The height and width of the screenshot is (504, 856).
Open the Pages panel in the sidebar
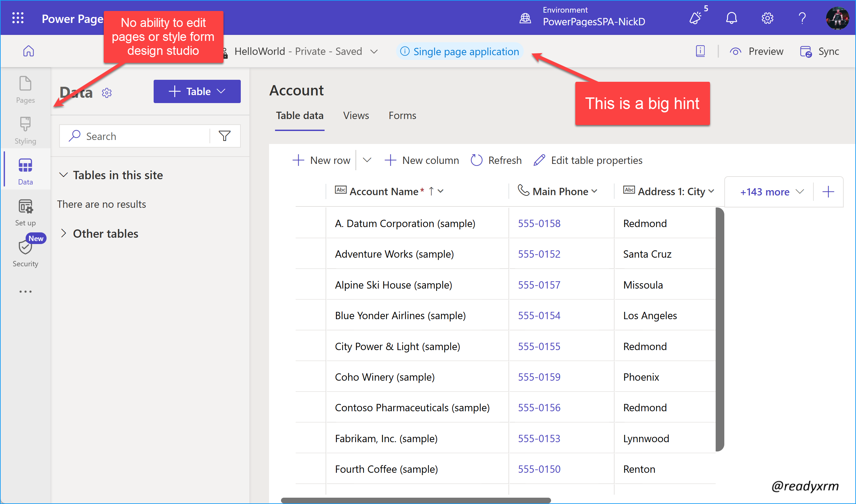coord(25,89)
